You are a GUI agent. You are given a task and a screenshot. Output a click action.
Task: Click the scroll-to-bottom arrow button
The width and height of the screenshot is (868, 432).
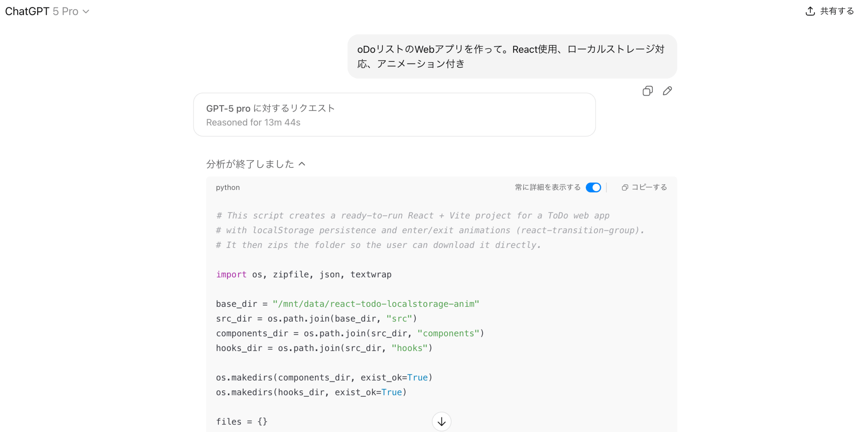tap(441, 421)
